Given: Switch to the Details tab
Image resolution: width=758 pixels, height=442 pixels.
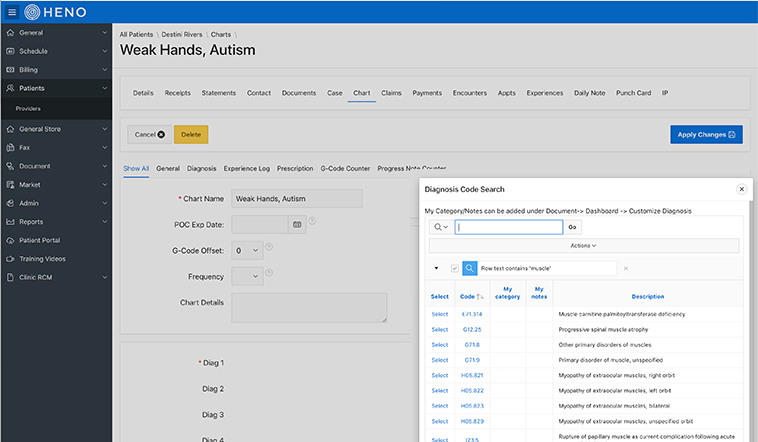Looking at the screenshot, I should tap(143, 93).
